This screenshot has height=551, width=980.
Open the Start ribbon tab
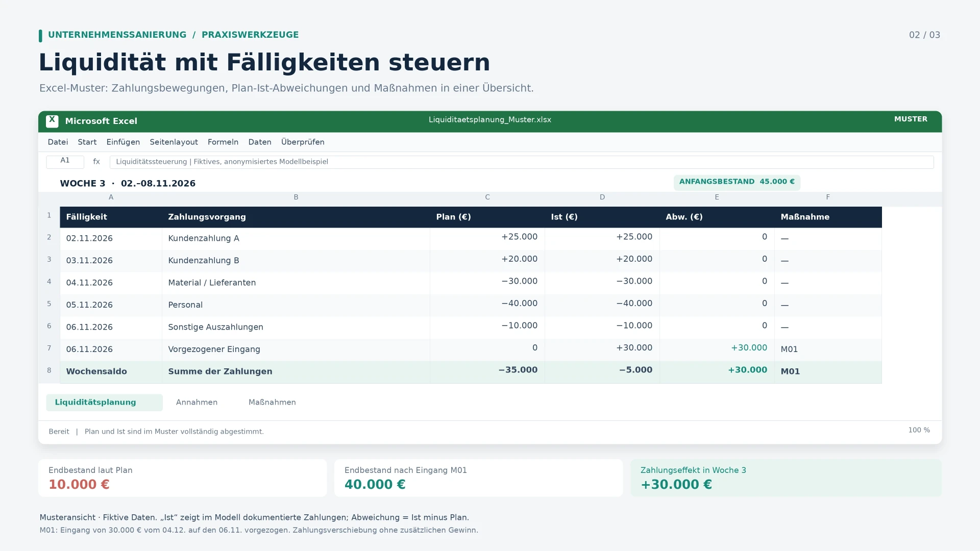(x=87, y=142)
